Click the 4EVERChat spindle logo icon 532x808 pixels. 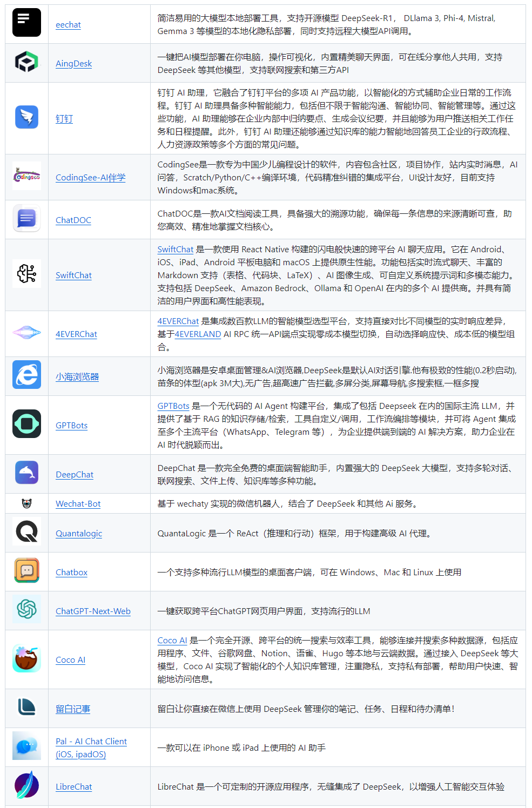(26, 332)
